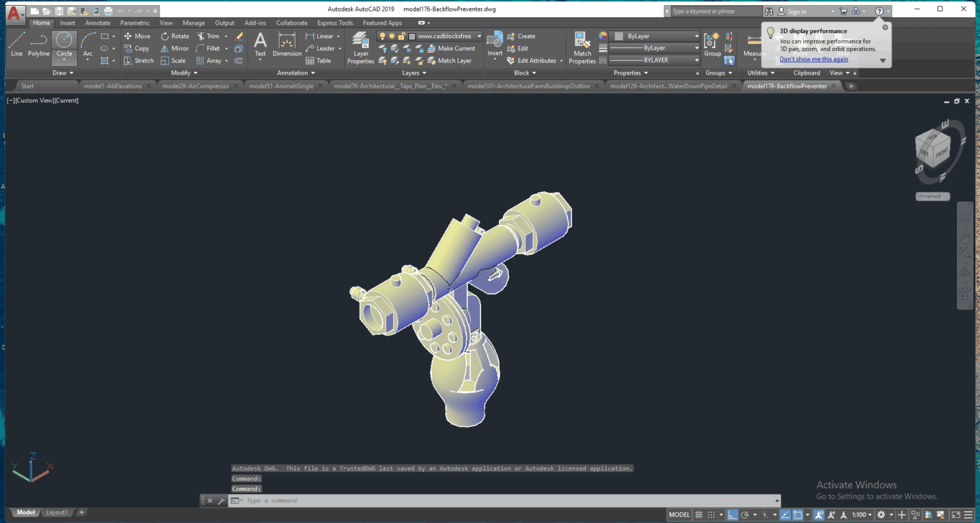Select the Polyline tool

coord(38,45)
